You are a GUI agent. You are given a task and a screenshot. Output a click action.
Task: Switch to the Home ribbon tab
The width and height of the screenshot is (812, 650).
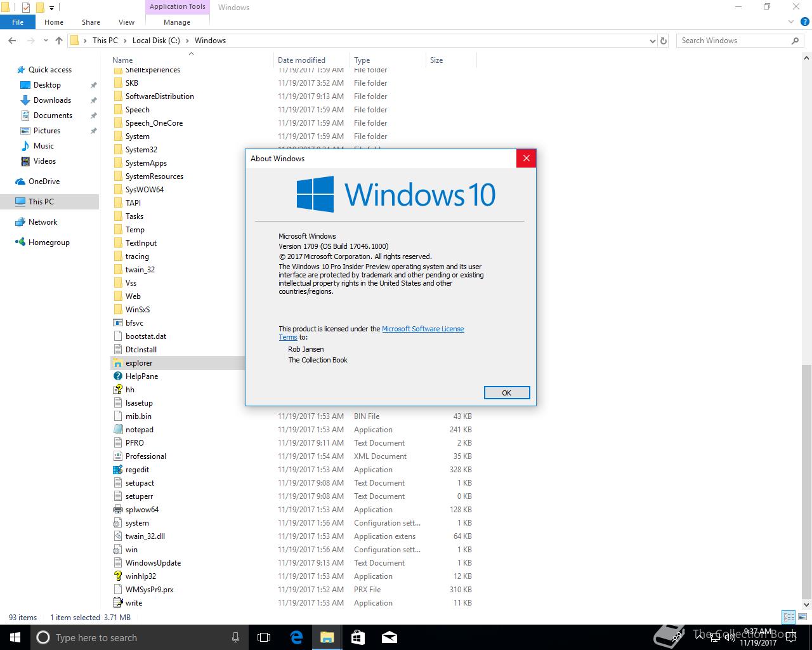point(54,22)
